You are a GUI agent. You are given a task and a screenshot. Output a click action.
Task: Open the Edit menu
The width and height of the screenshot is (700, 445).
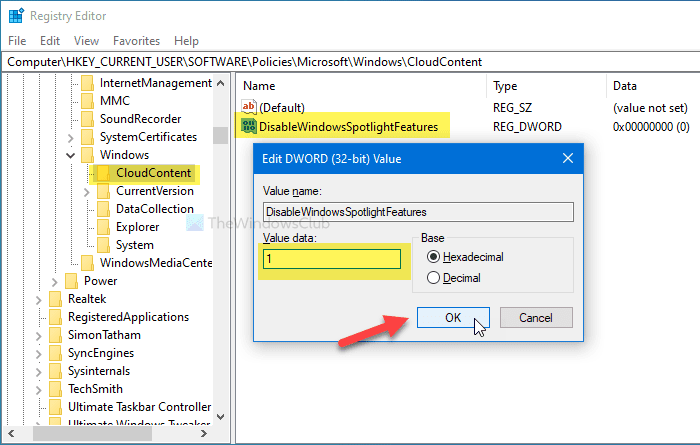click(x=50, y=41)
